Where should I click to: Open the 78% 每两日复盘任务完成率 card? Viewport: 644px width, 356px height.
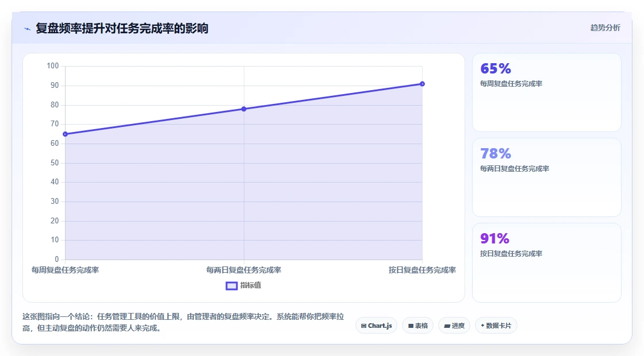click(x=547, y=177)
